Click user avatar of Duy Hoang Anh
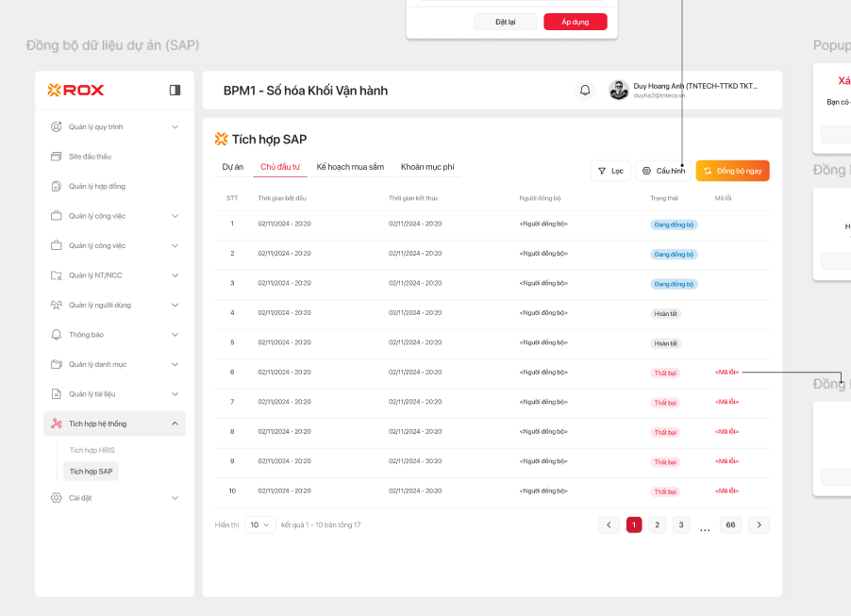Viewport: 851px width, 616px height. click(619, 91)
